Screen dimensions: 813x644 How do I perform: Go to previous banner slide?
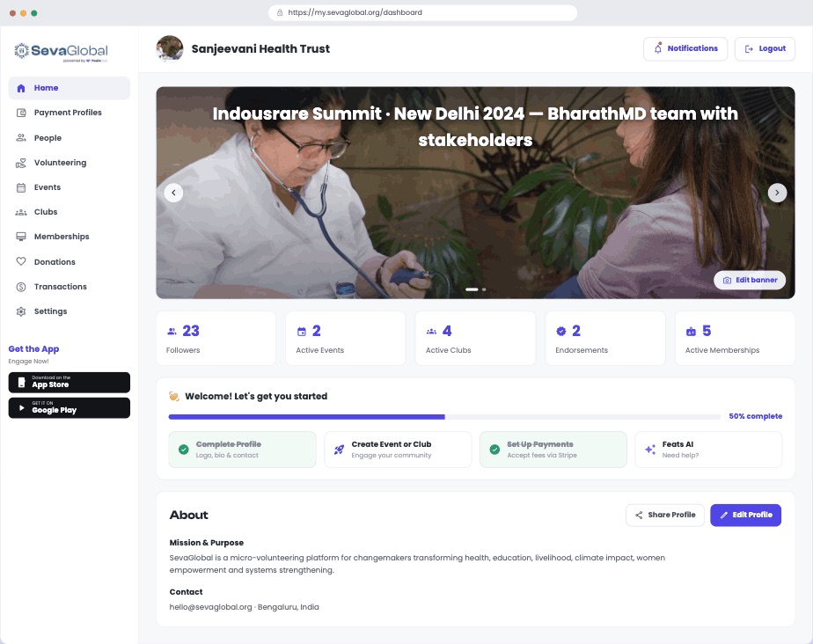pyautogui.click(x=173, y=193)
